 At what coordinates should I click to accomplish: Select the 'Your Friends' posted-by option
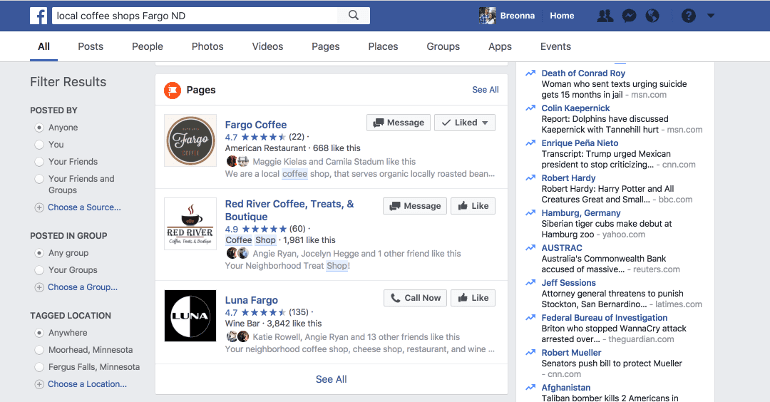click(x=39, y=161)
